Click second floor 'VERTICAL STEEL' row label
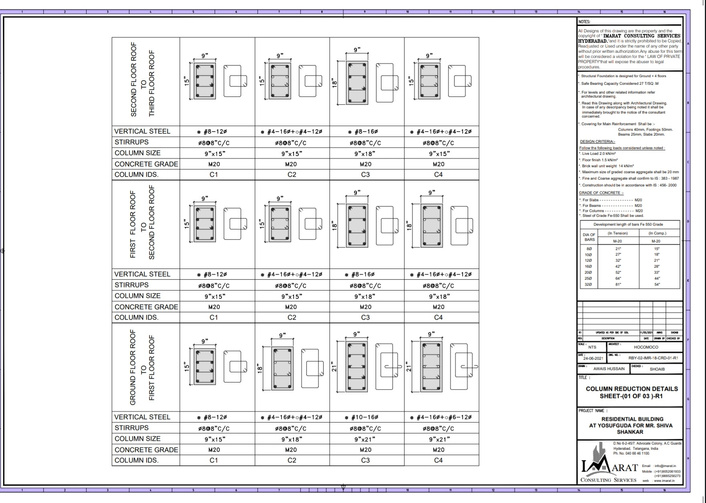The height and width of the screenshot is (503, 706). pos(142,131)
